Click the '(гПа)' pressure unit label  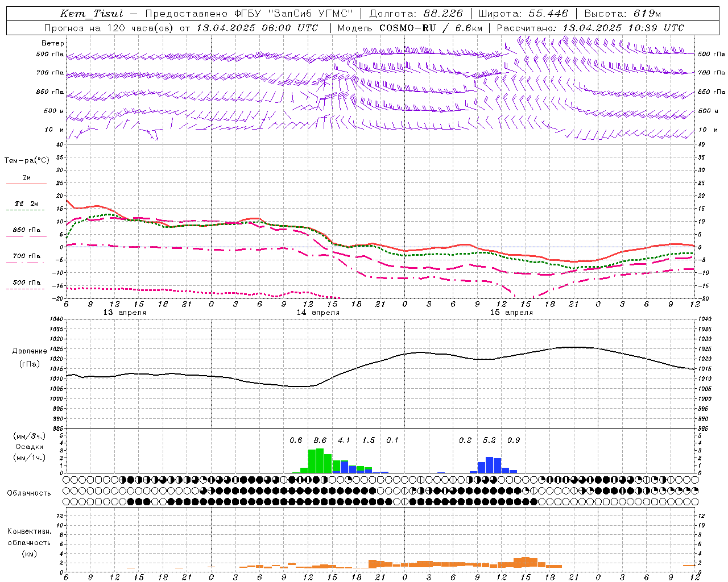[x=30, y=364]
